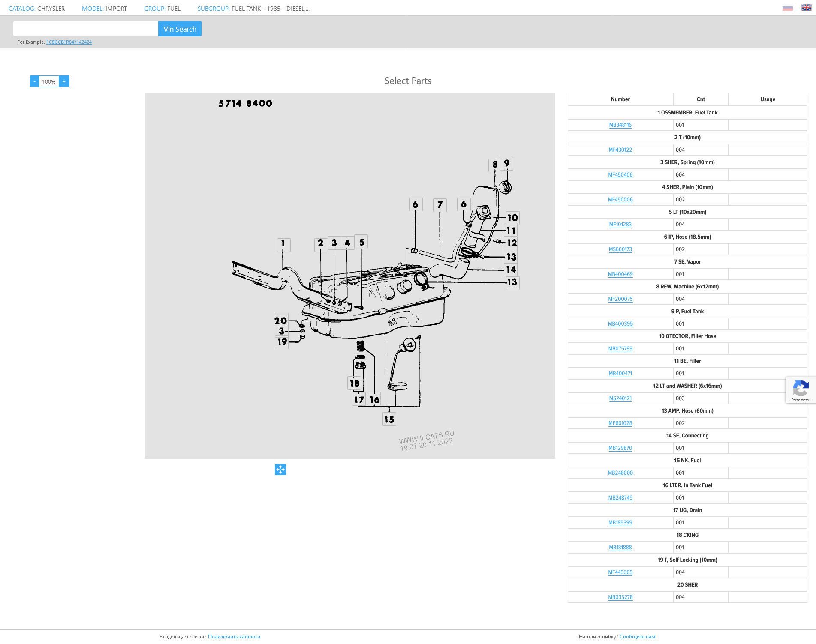Click the Russian flag language icon

787,8
